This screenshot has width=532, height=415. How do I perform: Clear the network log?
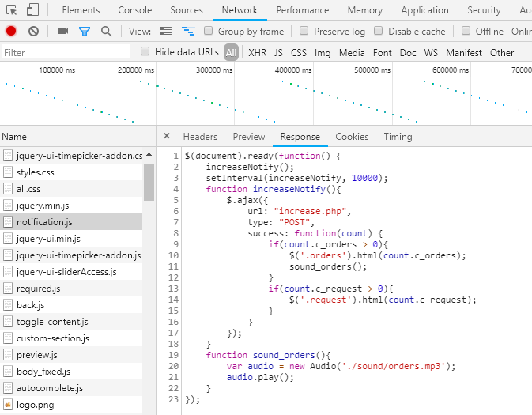(x=33, y=31)
